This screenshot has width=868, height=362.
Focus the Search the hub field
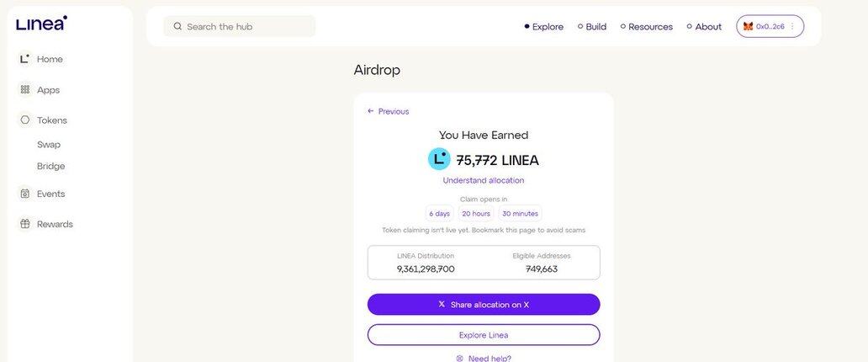pyautogui.click(x=239, y=26)
